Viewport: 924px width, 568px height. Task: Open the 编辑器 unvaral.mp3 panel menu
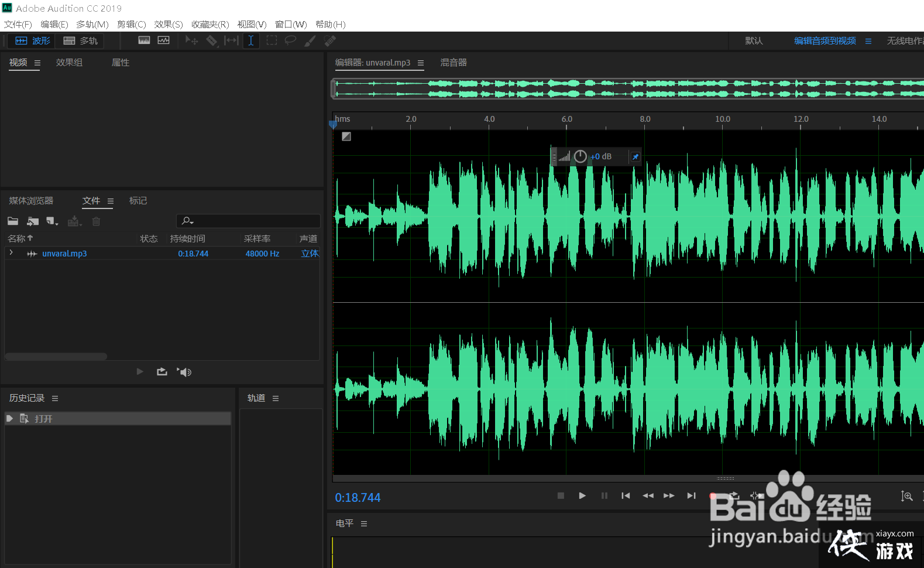click(x=421, y=63)
